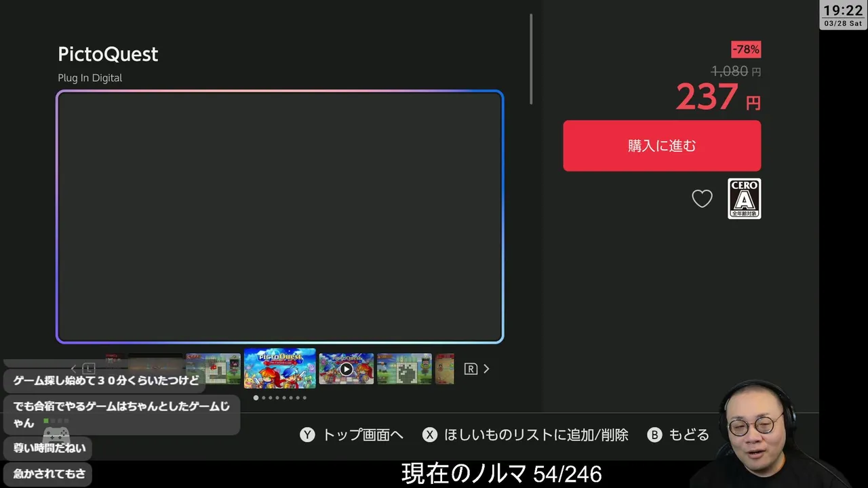Select ほしいものリストに追加/削除 option
The height and width of the screenshot is (488, 868).
[536, 435]
